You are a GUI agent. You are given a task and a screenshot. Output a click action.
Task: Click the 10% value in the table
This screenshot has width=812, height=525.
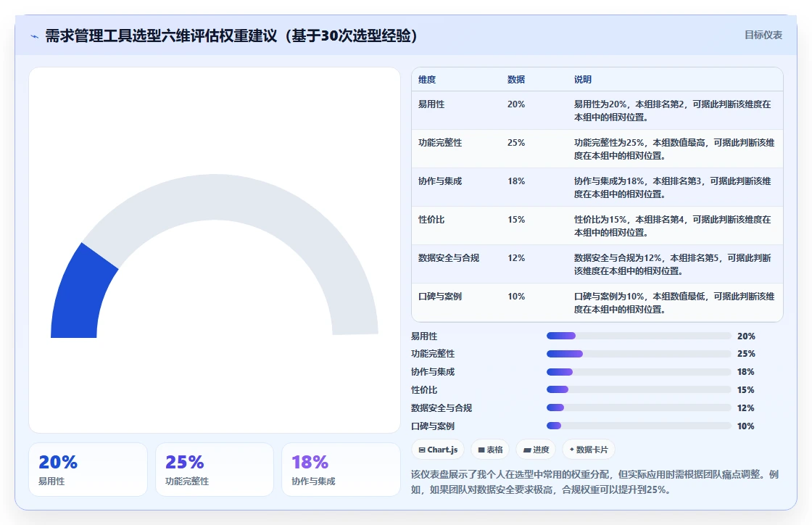pyautogui.click(x=516, y=297)
